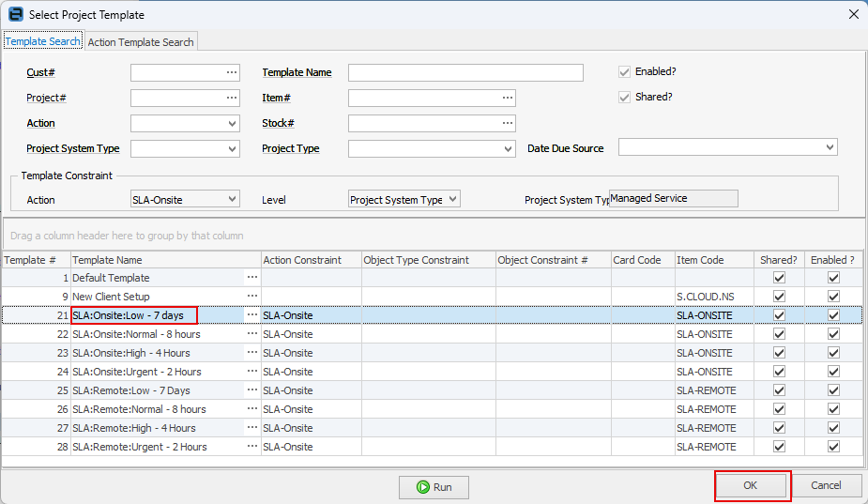Sort by Action Constraint column header

[312, 260]
